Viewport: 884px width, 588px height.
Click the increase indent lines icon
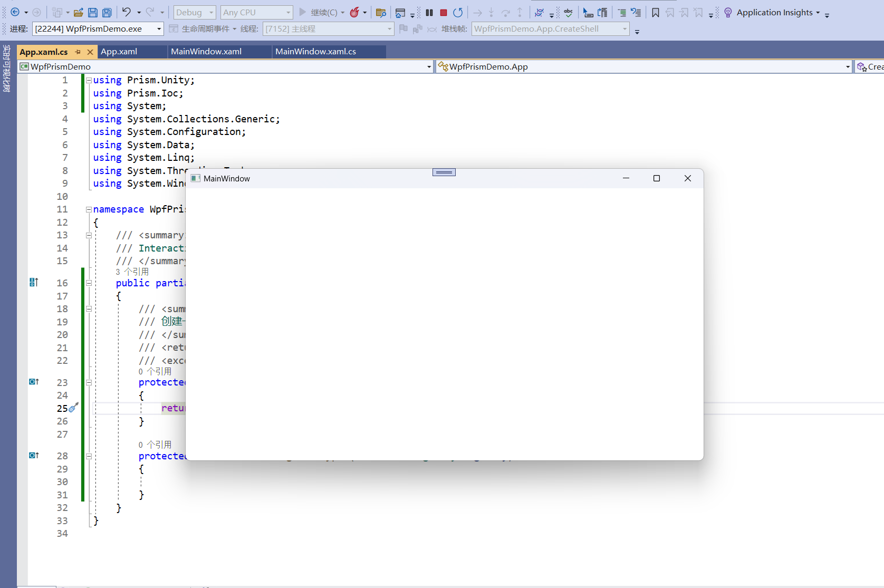coord(622,13)
